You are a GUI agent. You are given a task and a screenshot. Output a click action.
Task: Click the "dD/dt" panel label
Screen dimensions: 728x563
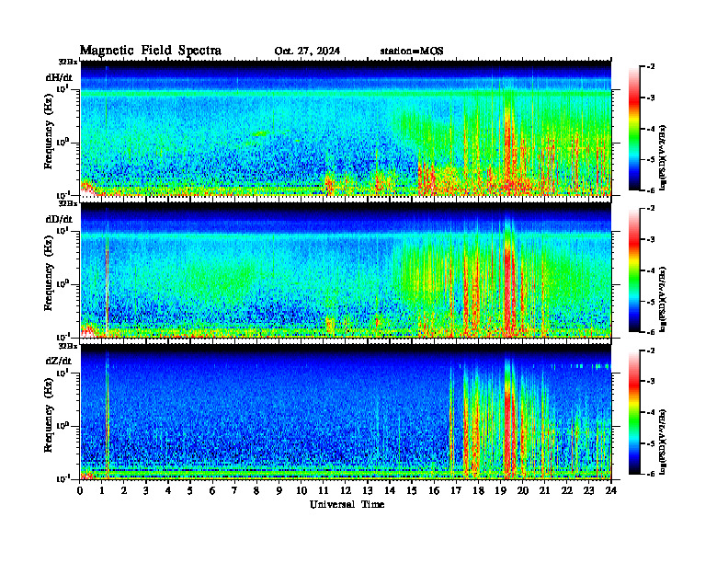(x=59, y=219)
